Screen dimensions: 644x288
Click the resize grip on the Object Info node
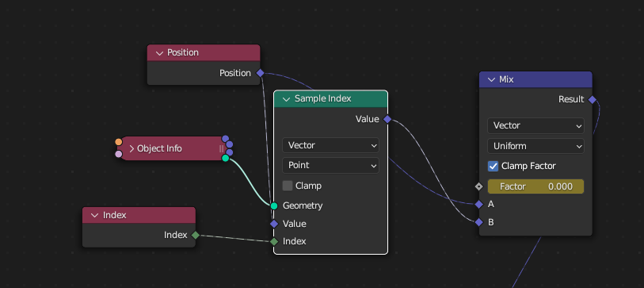point(221,148)
